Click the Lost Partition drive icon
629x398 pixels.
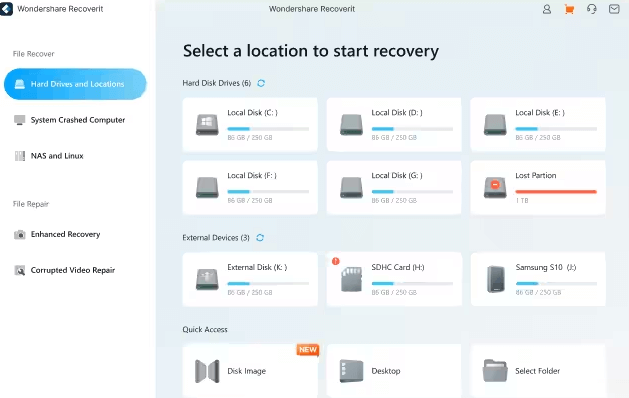[495, 187]
